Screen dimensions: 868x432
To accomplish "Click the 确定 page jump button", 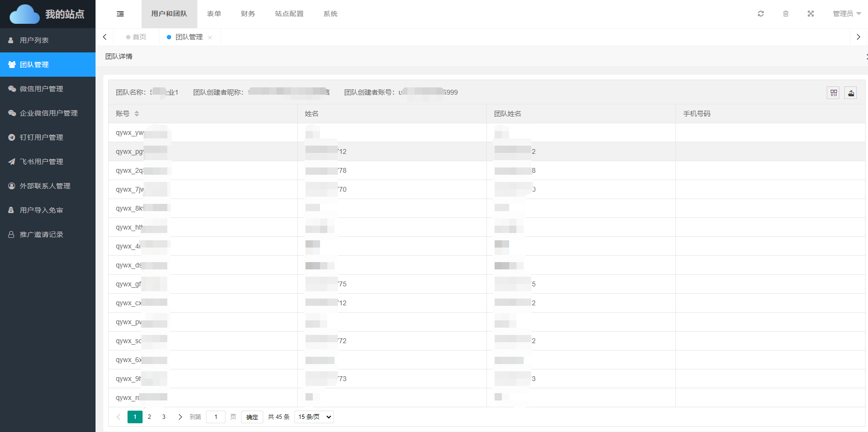I will [252, 417].
